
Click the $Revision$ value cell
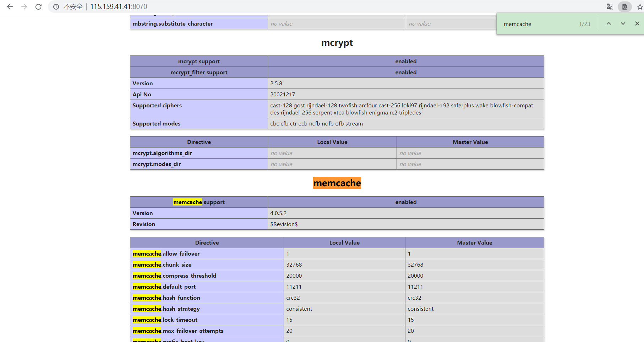pyautogui.click(x=406, y=224)
